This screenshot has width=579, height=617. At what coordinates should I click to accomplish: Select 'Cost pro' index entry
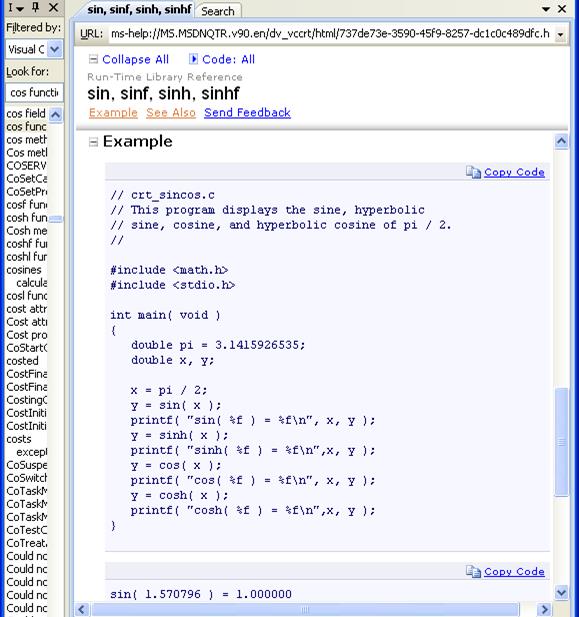[x=26, y=335]
